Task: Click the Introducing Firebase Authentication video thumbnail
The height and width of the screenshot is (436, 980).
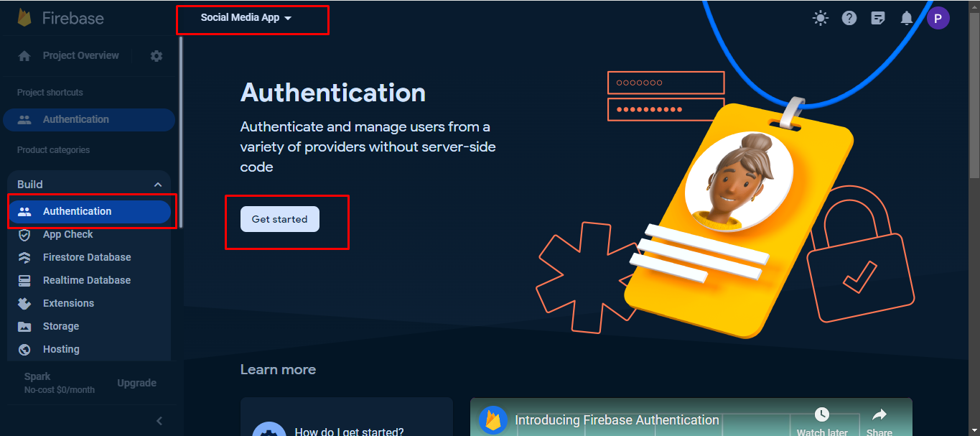Action: (x=646, y=420)
